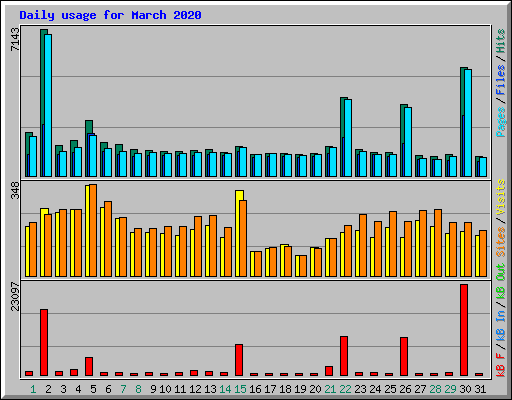
Task: Click the day 22 axis label
Action: coord(345,389)
